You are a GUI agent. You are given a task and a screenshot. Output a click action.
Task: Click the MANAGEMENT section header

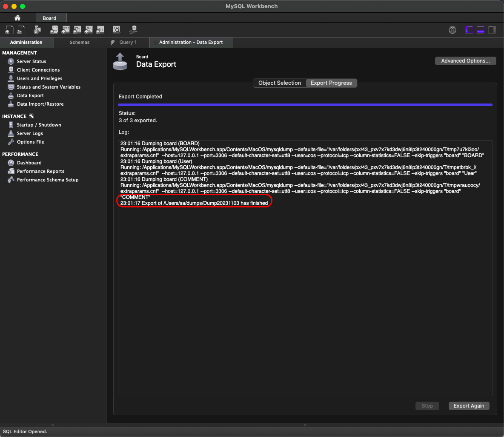click(x=20, y=53)
